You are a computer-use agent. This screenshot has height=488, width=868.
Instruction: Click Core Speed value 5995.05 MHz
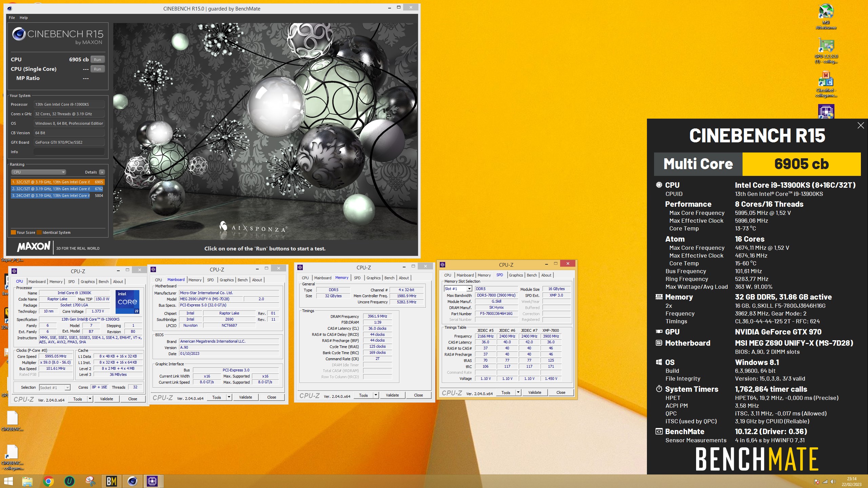click(56, 356)
